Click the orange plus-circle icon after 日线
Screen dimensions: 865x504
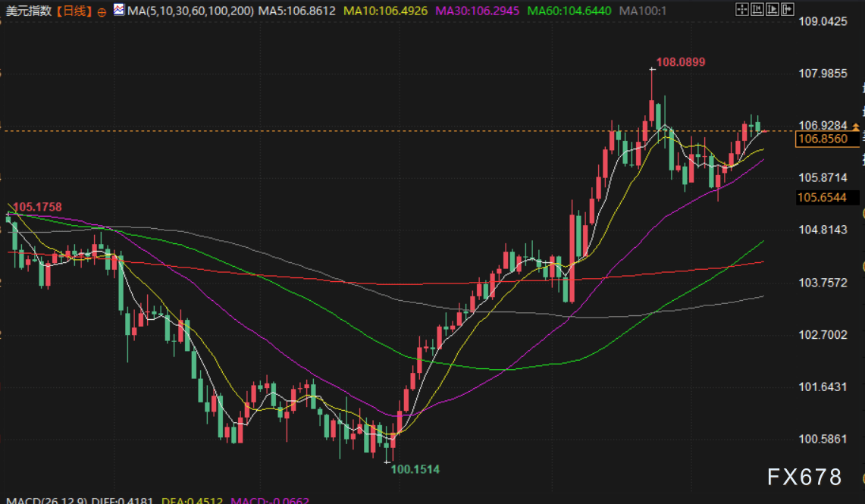(102, 12)
